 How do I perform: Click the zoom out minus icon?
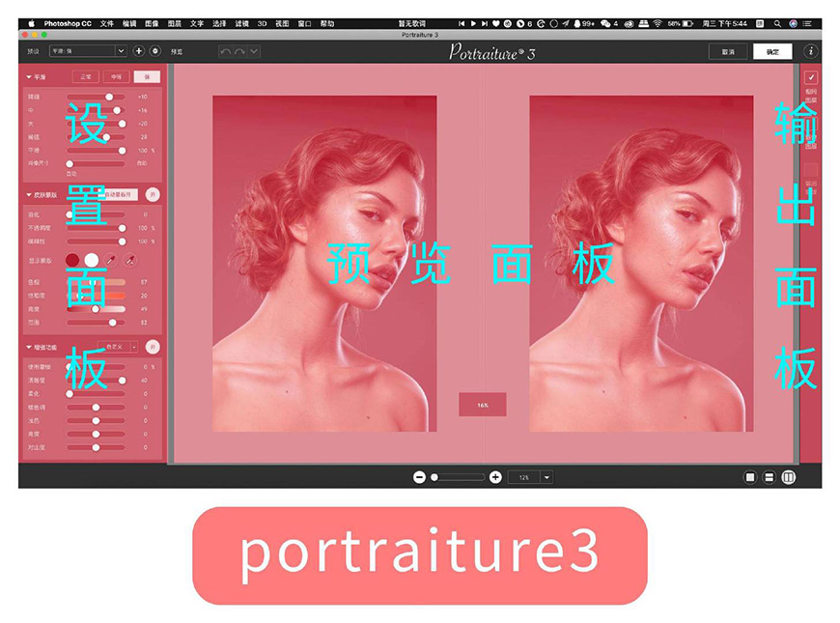(419, 477)
